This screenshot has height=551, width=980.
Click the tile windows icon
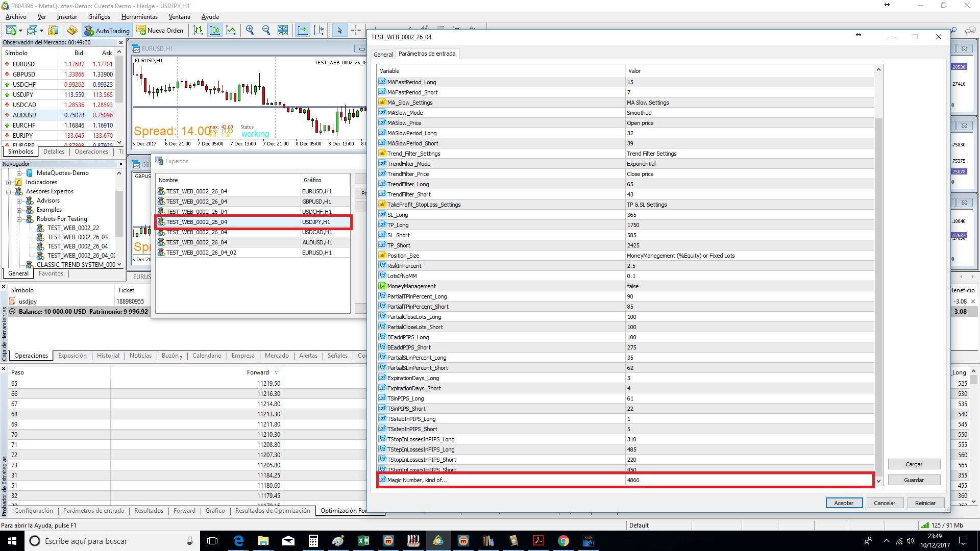pyautogui.click(x=283, y=31)
